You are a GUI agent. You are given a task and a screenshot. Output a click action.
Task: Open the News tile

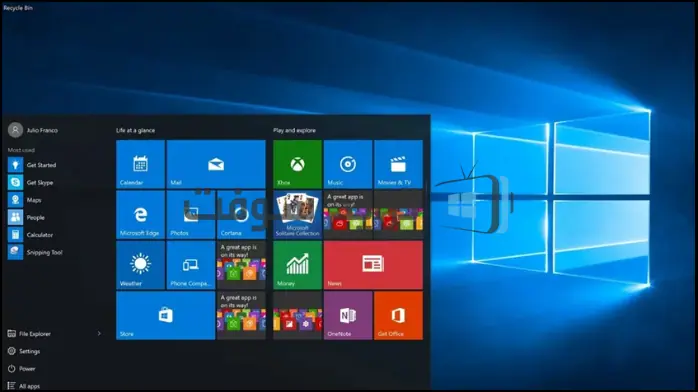coord(373,265)
